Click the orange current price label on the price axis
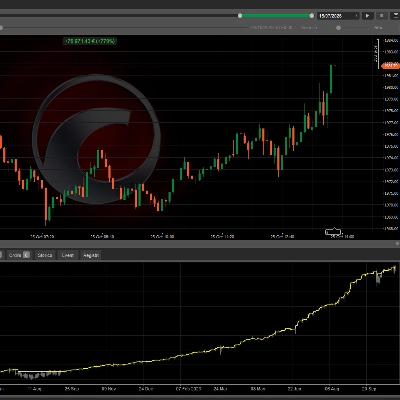 tap(390, 65)
